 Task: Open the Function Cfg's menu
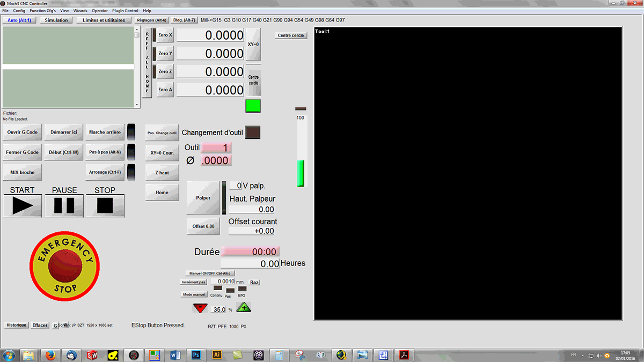[42, 11]
